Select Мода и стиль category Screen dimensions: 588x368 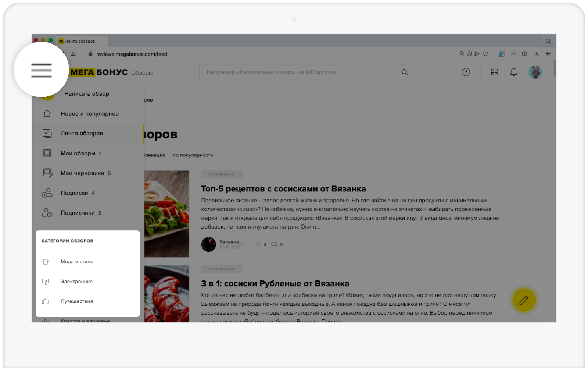pyautogui.click(x=77, y=262)
